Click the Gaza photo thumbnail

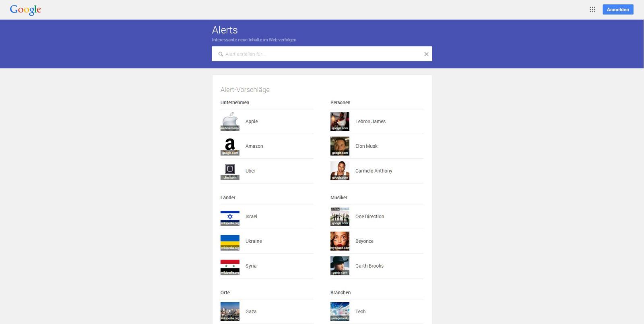[x=230, y=312]
